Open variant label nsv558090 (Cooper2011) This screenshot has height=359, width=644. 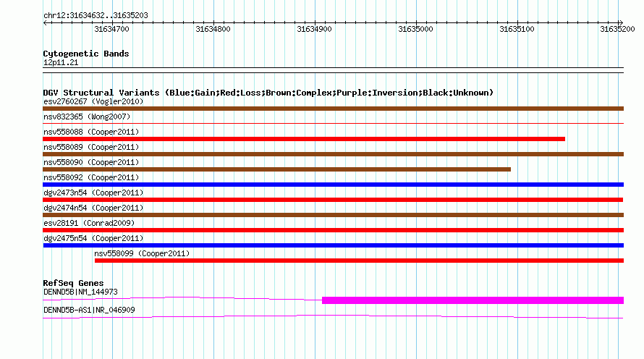(91, 162)
